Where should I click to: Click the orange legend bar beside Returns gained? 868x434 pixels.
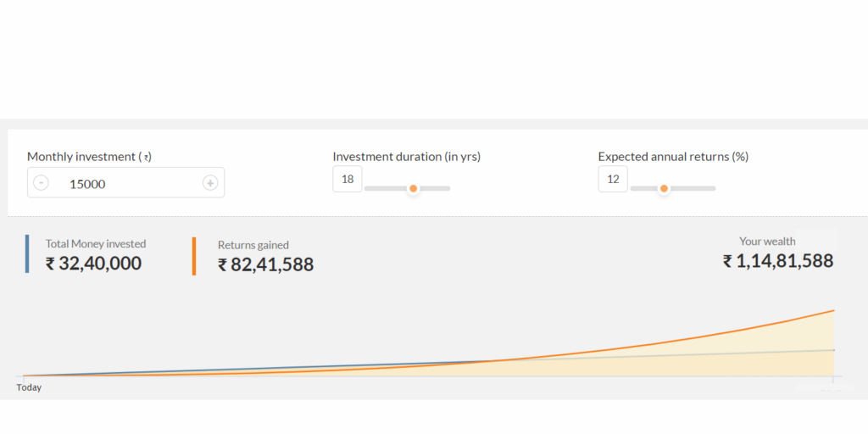tap(194, 256)
